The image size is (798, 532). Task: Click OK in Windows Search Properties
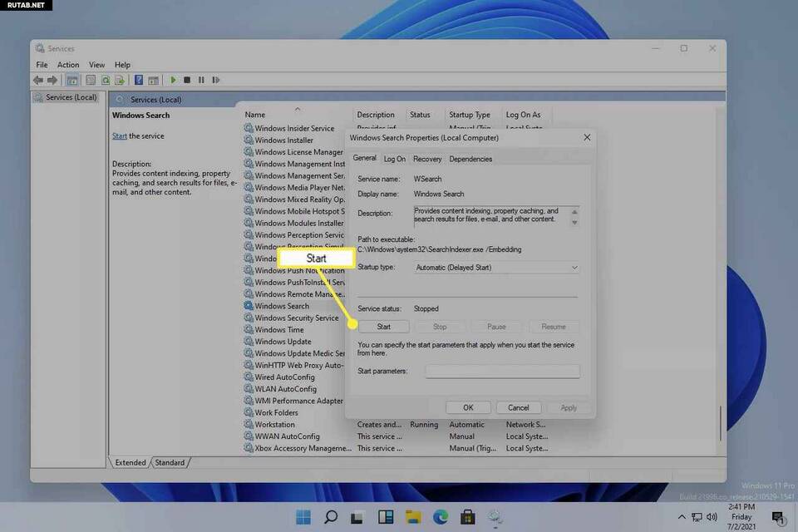point(468,408)
